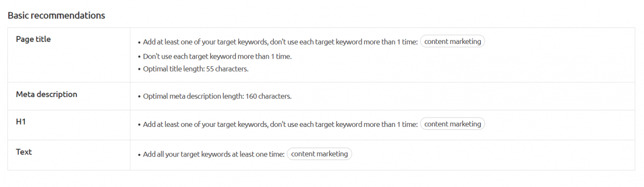Select the H1 row label
The height and width of the screenshot is (187, 644).
coord(21,122)
